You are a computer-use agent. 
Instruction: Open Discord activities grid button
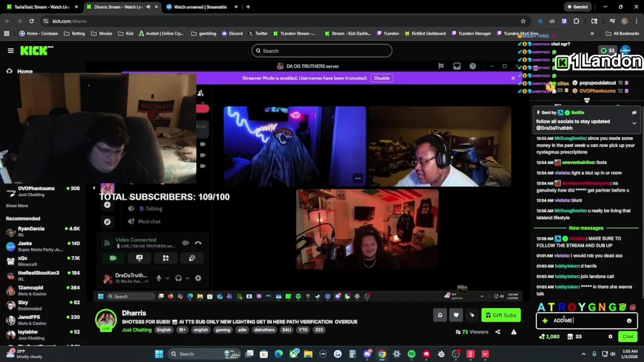(166, 258)
